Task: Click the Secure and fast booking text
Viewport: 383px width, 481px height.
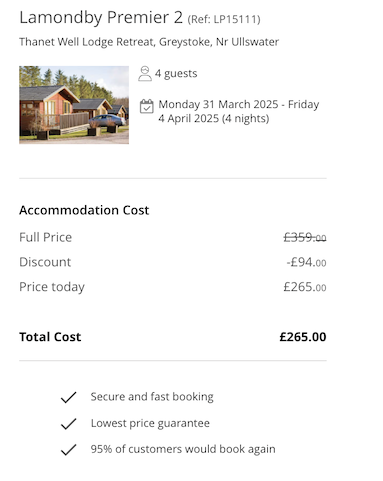Action: [x=152, y=397]
